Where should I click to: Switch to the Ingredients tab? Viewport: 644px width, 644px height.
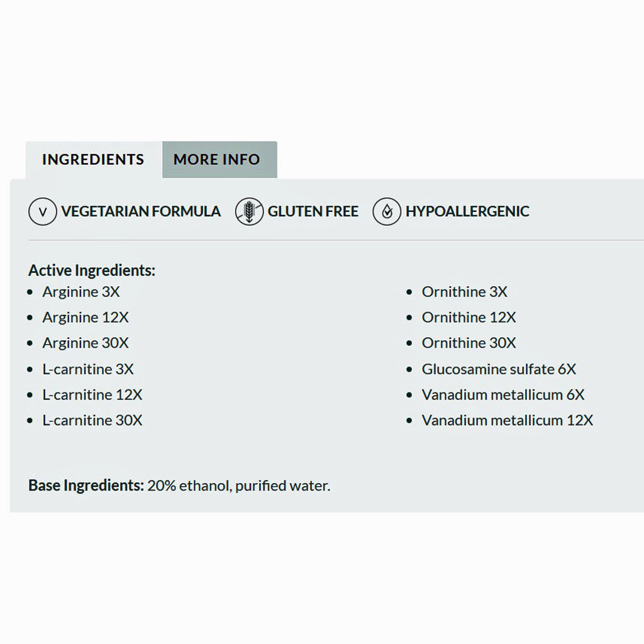point(93,160)
